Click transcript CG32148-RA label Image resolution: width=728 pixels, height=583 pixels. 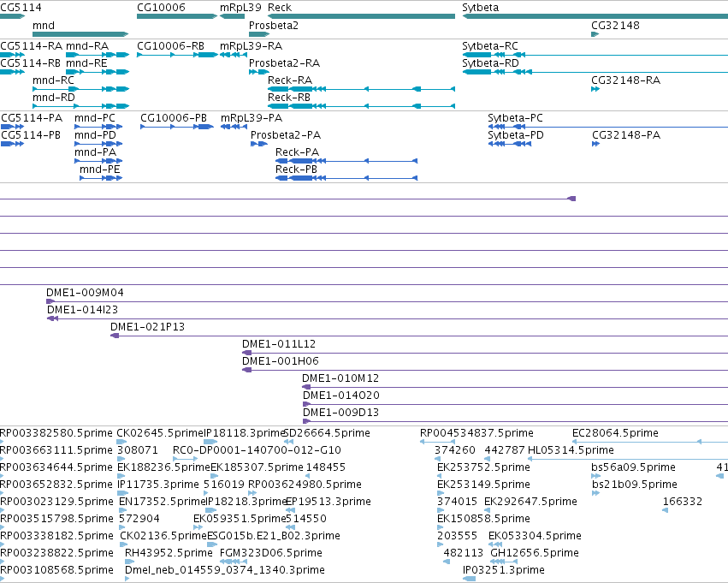626,80
